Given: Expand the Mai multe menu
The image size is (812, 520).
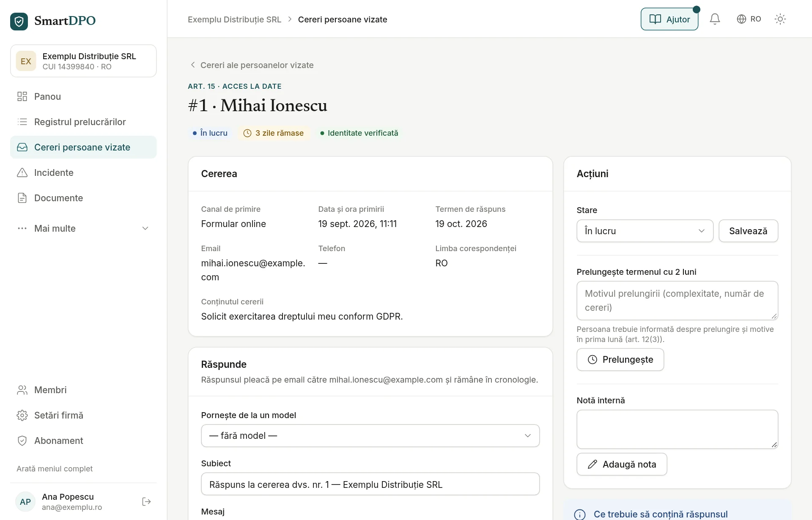Looking at the screenshot, I should tap(83, 228).
